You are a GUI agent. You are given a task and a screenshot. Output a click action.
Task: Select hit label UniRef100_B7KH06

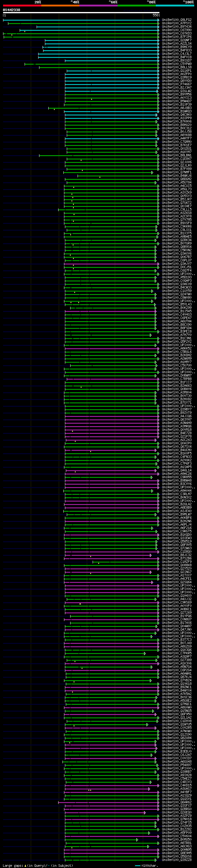point(177,121)
